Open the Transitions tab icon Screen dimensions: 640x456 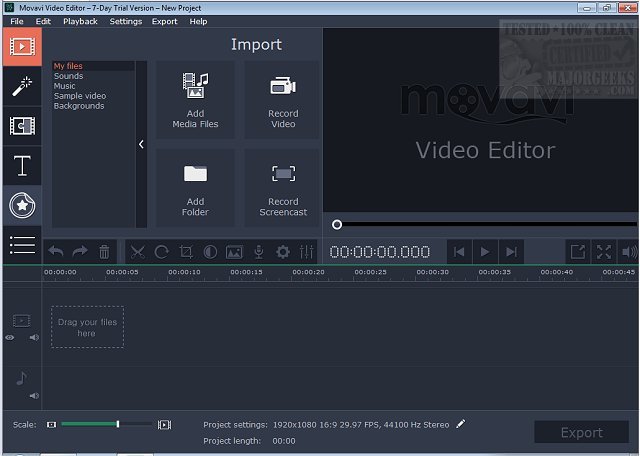click(x=22, y=126)
